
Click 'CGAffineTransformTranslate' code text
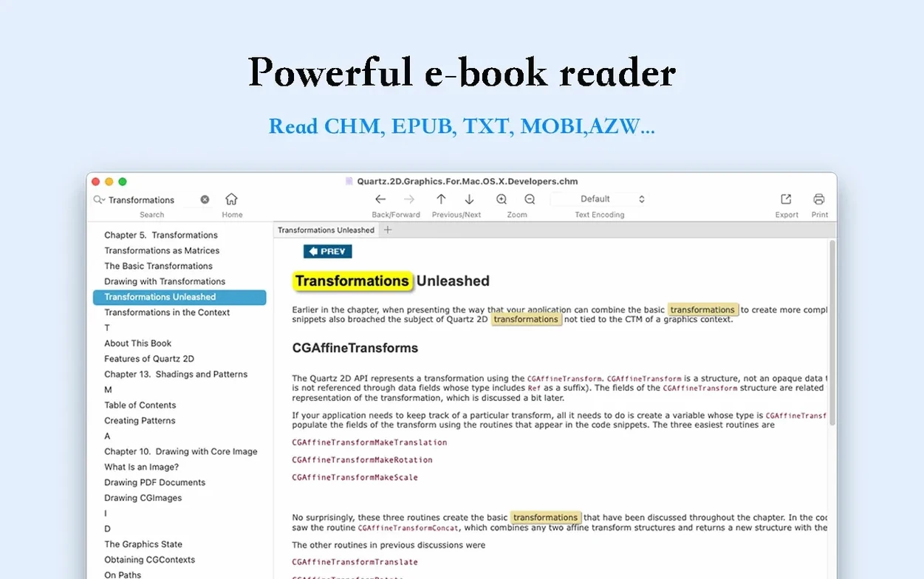(x=357, y=563)
